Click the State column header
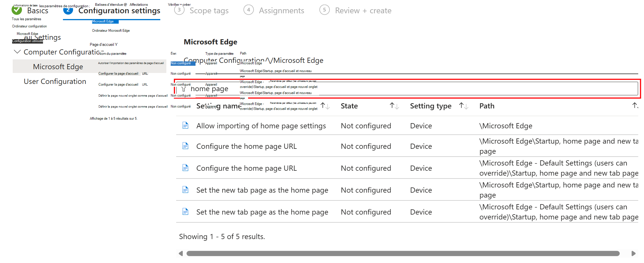This screenshot has height=263, width=644. click(349, 106)
